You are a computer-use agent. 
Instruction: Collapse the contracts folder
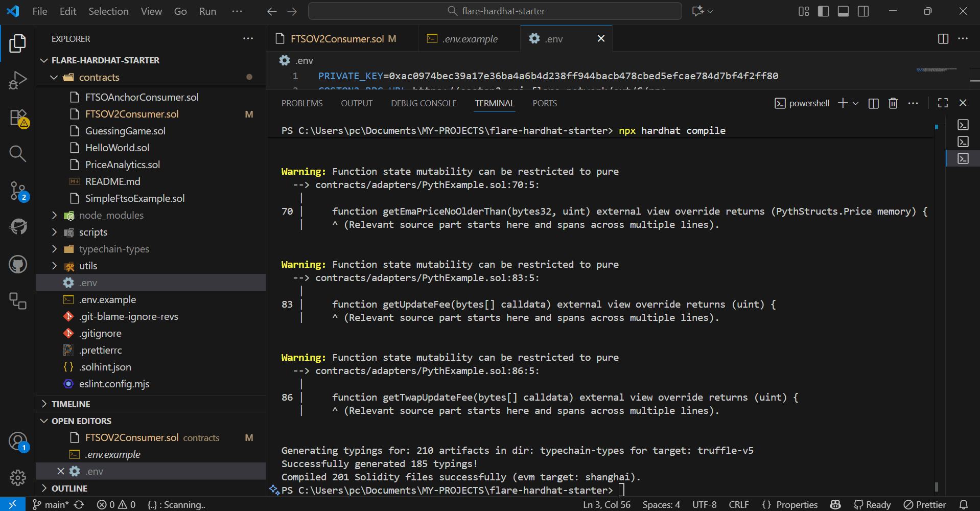coord(55,77)
